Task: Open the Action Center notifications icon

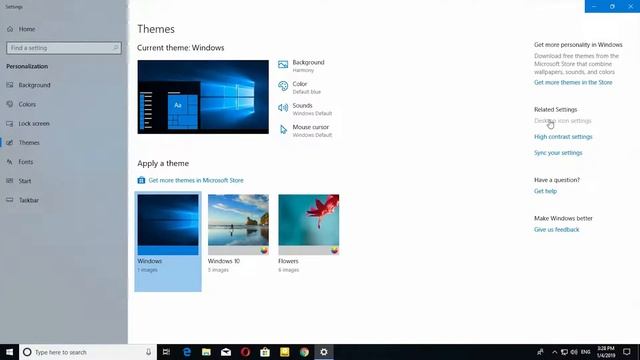Action: point(627,352)
